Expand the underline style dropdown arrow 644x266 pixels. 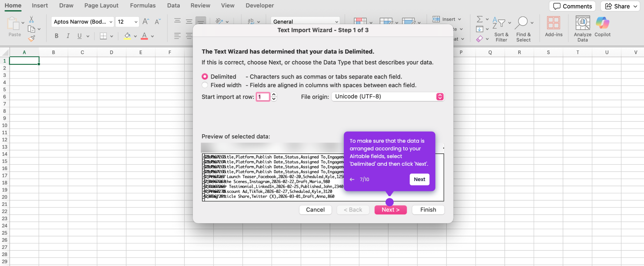tap(88, 36)
